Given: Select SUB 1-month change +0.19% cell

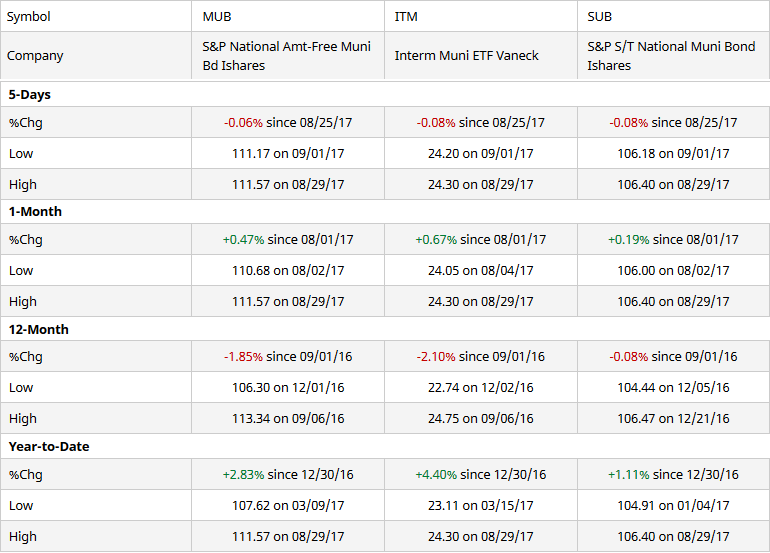Looking at the screenshot, I should click(x=673, y=239).
